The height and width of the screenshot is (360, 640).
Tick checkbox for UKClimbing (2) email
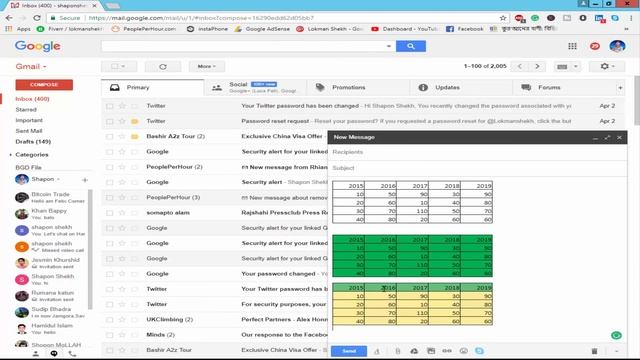point(109,320)
